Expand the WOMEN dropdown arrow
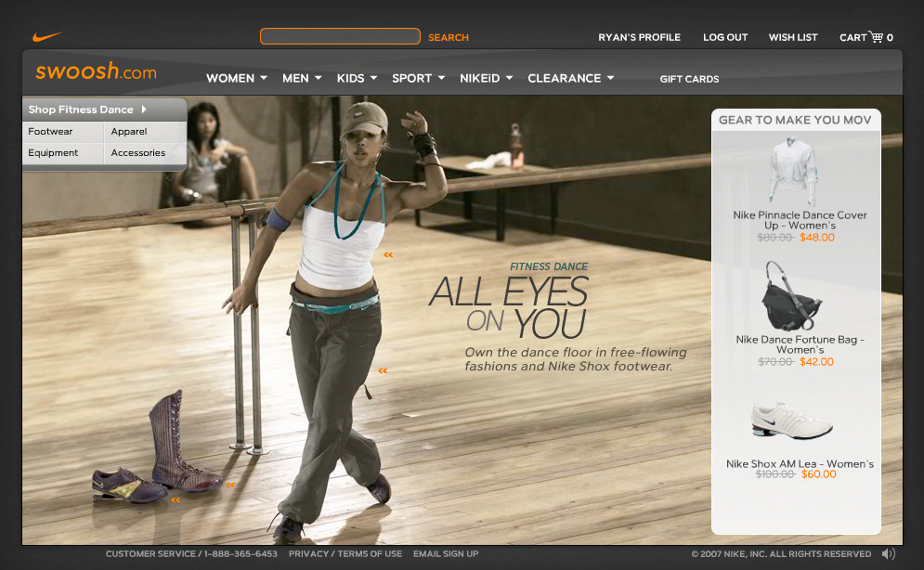The image size is (924, 570). (264, 78)
